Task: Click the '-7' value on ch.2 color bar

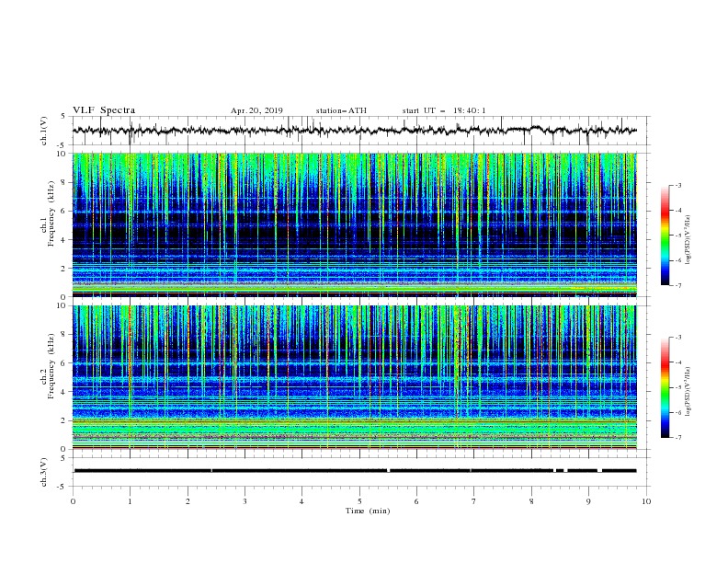Action: tap(678, 438)
